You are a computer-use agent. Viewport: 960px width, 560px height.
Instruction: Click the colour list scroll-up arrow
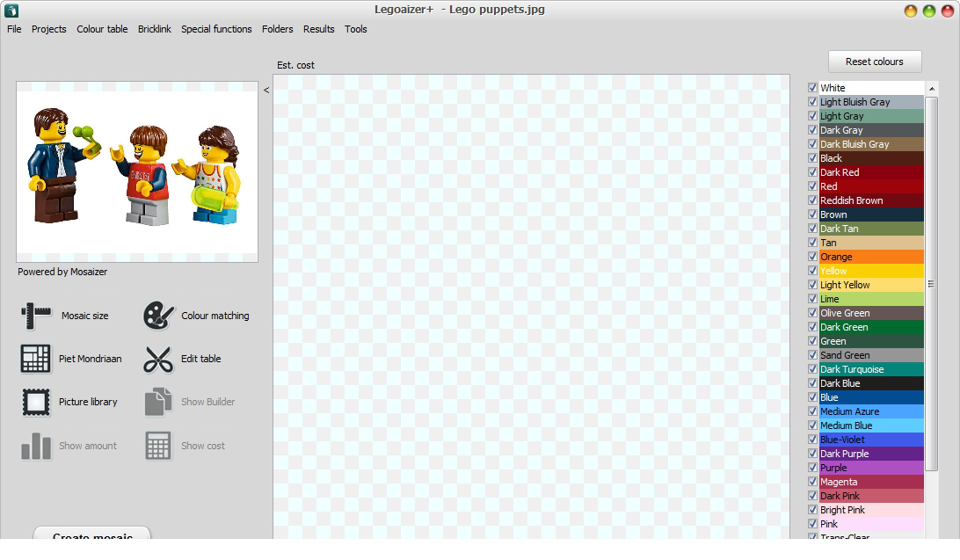pos(932,89)
